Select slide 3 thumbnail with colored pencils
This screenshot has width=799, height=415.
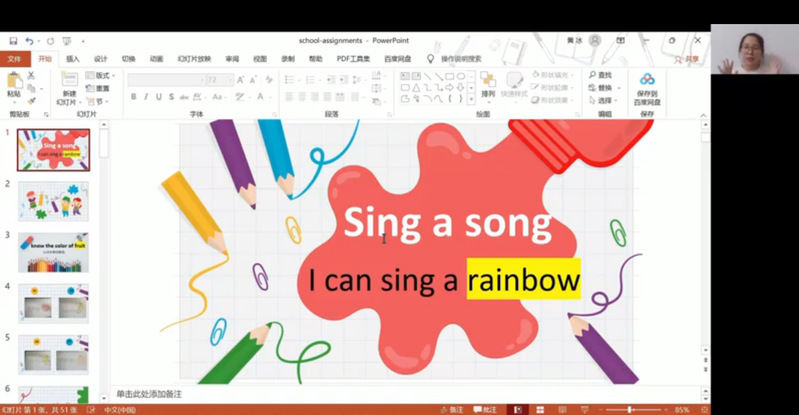53,252
